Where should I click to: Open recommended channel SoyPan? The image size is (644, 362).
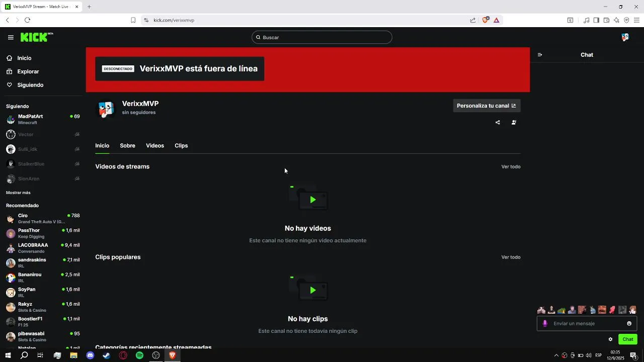click(x=43, y=292)
